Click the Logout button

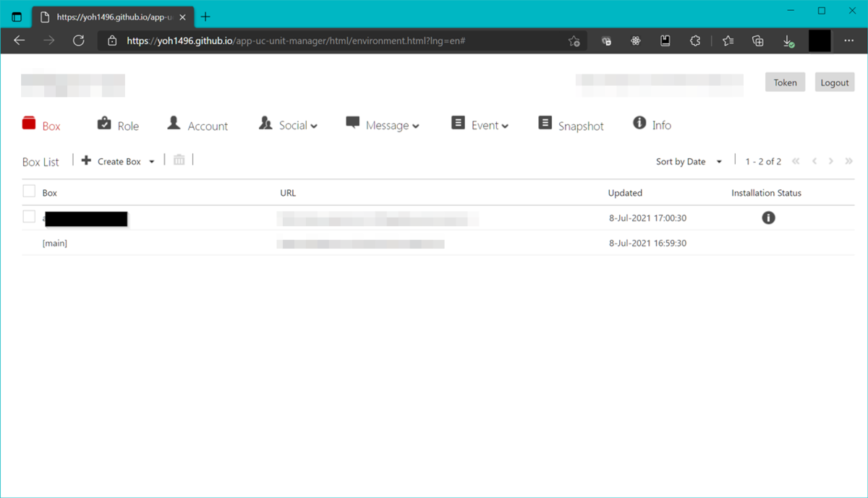click(834, 82)
